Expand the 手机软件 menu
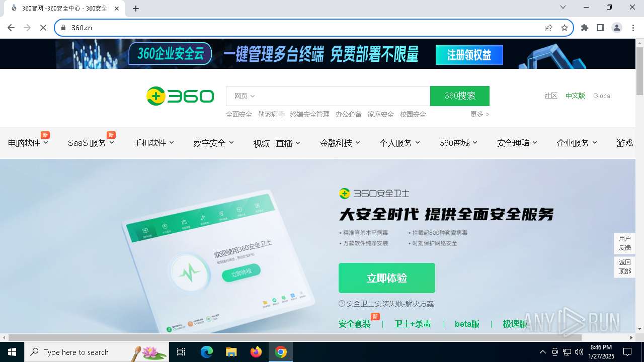 [x=153, y=143]
